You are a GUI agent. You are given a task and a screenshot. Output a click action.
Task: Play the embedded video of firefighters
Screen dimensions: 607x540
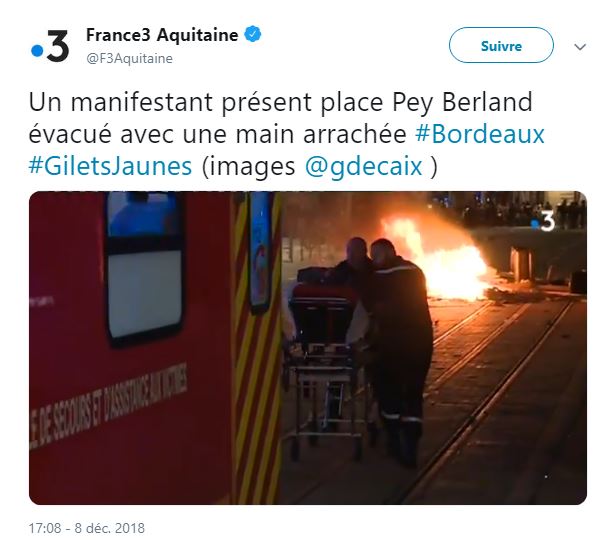click(x=308, y=348)
